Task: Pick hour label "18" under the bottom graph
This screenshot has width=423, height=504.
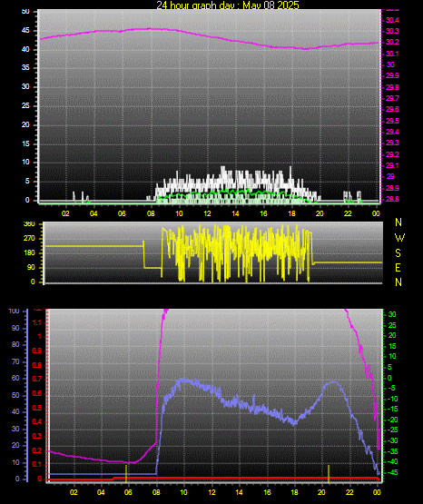Action: coord(294,492)
